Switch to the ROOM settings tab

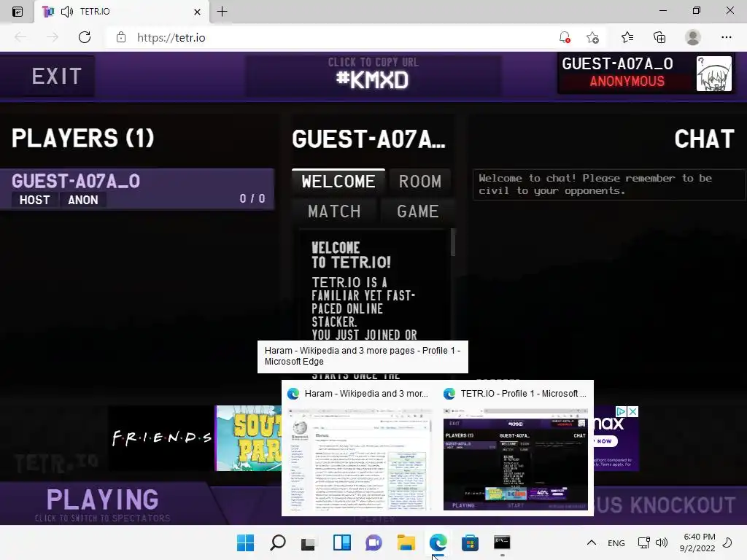420,182
